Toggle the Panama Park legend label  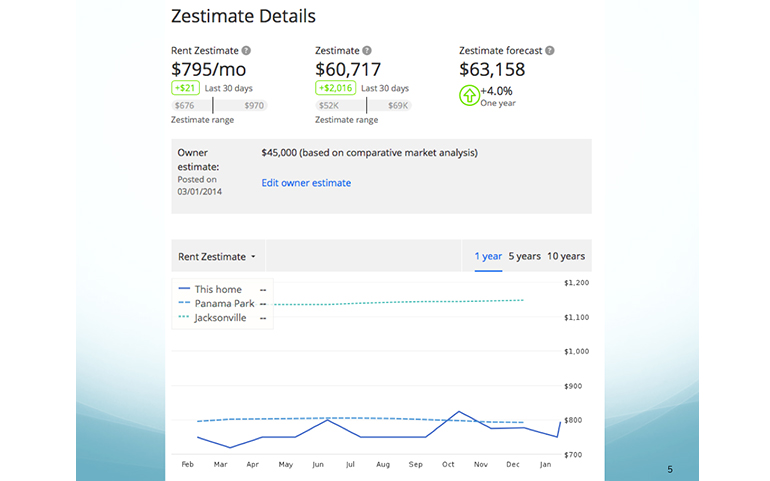(224, 304)
